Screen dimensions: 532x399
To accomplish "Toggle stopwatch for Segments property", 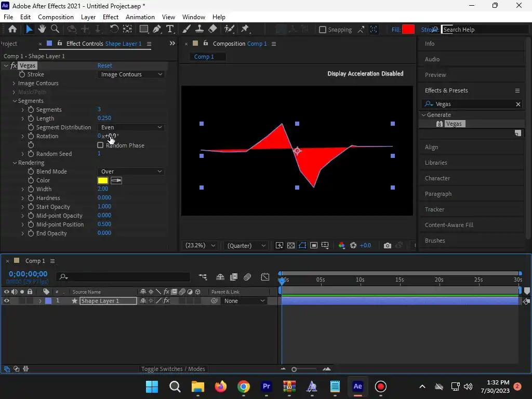I will point(31,110).
